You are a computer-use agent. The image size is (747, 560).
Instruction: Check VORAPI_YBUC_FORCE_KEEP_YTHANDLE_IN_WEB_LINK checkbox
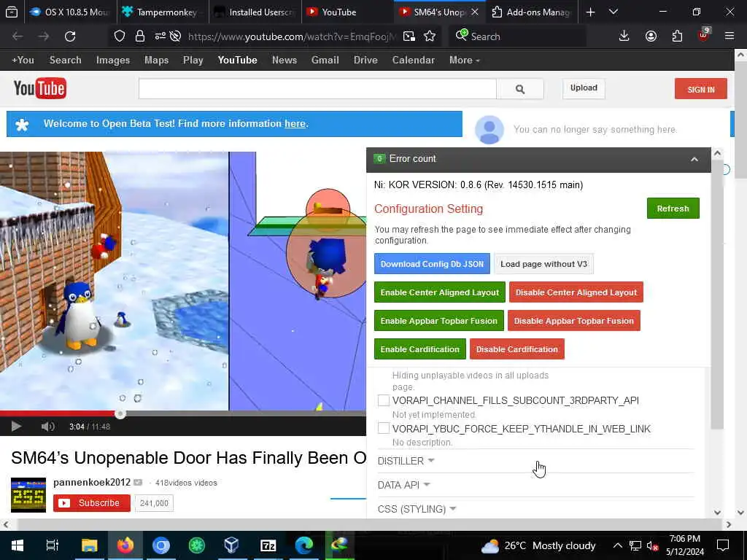384,428
